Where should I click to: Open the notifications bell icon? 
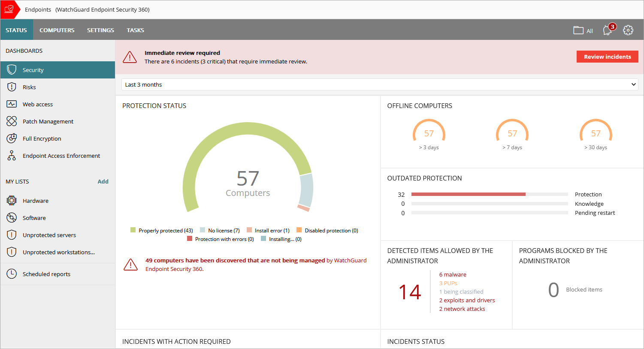pos(608,30)
